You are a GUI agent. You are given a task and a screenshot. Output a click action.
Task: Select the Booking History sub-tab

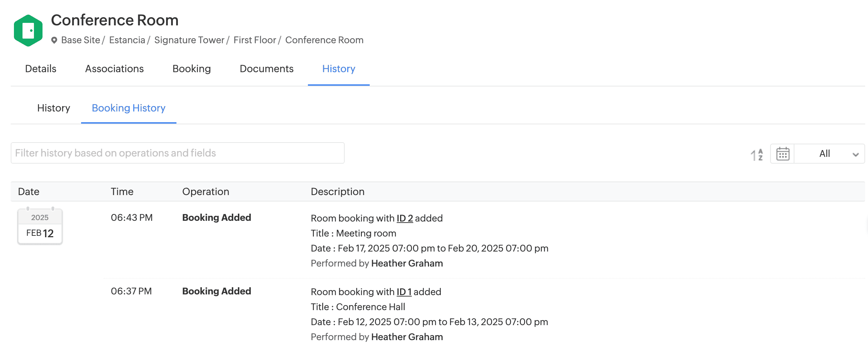coord(129,108)
